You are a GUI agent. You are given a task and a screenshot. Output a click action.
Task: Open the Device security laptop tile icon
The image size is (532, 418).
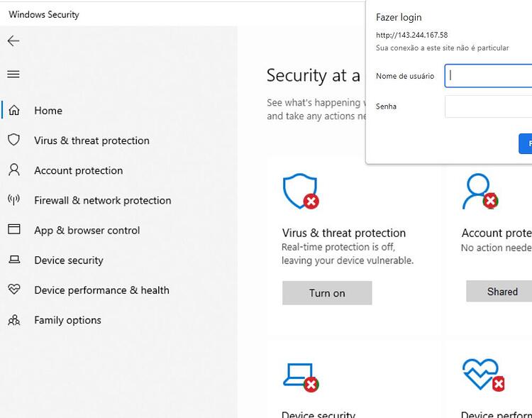(301, 378)
